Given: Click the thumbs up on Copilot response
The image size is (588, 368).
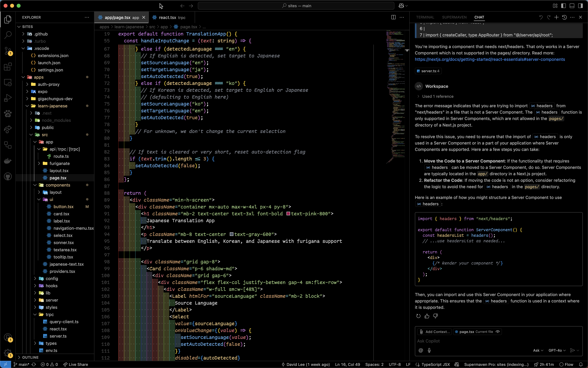Looking at the screenshot, I should tap(427, 316).
